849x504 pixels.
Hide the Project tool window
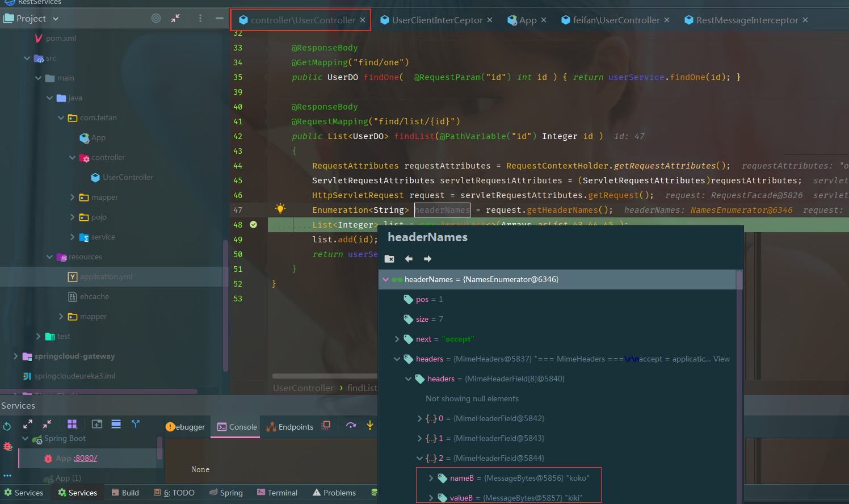pos(219,18)
